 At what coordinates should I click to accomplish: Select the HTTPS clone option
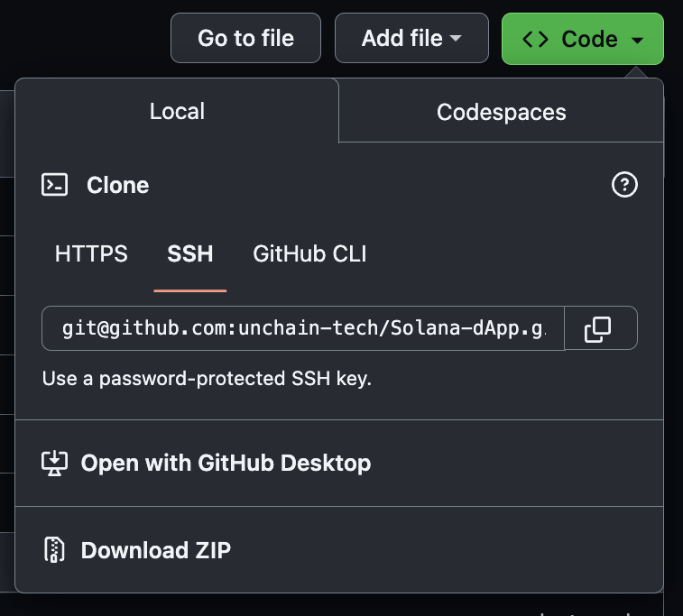click(x=91, y=253)
